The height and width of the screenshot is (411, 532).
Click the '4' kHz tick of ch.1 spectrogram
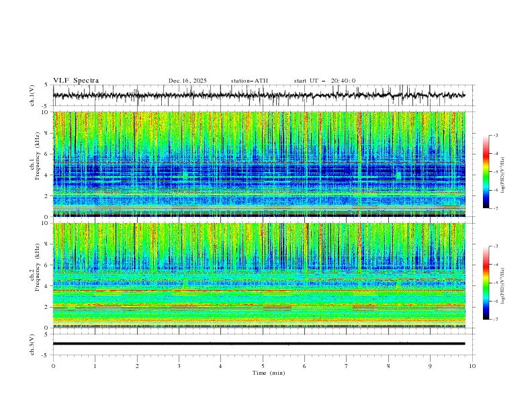click(47, 175)
